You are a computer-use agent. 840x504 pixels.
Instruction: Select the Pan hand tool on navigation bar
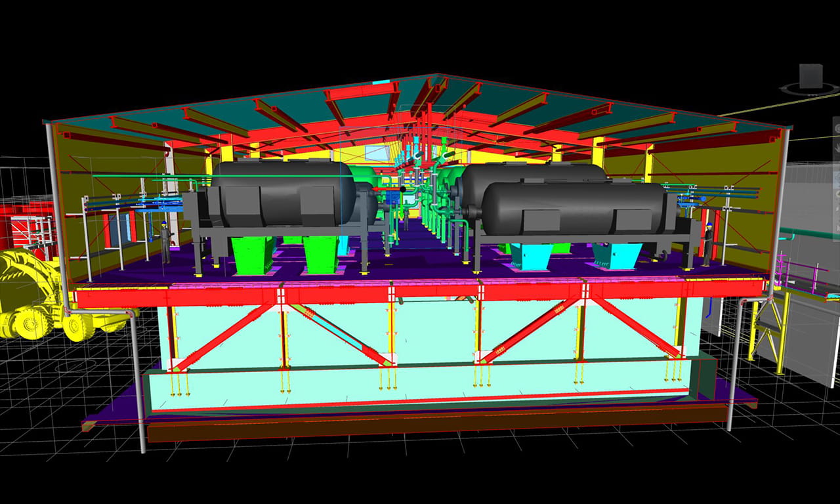click(x=837, y=149)
